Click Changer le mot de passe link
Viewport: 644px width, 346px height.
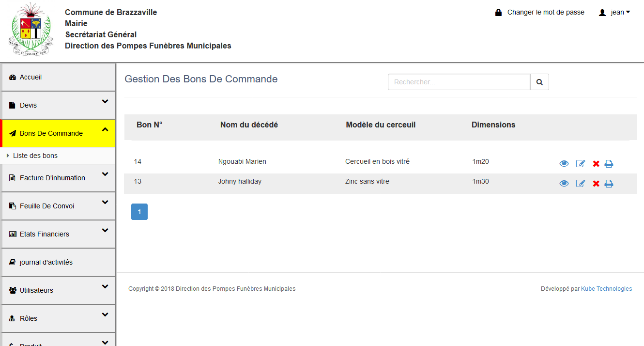tap(545, 13)
